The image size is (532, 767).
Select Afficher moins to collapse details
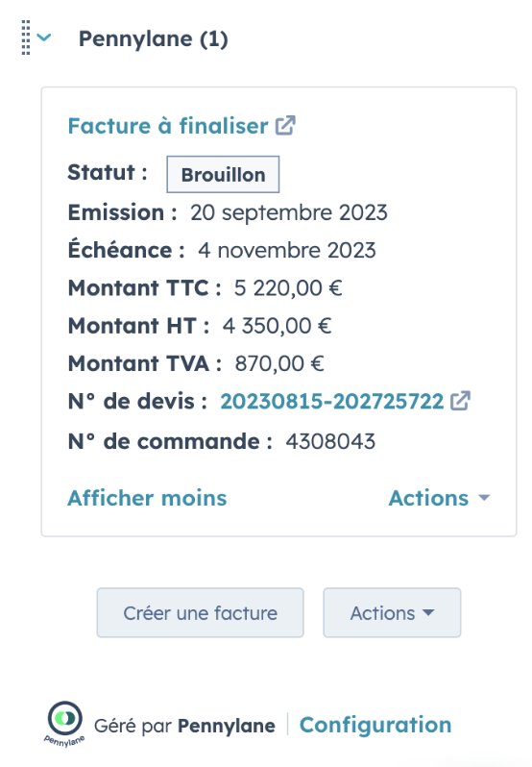147,498
